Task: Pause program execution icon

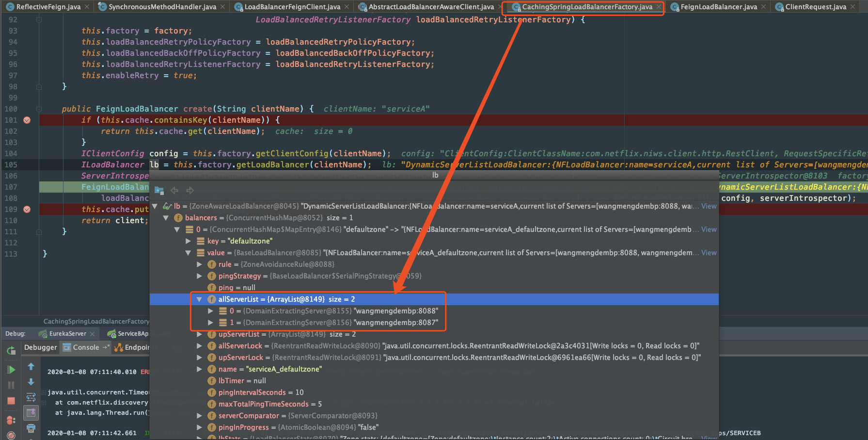Action: (x=11, y=385)
